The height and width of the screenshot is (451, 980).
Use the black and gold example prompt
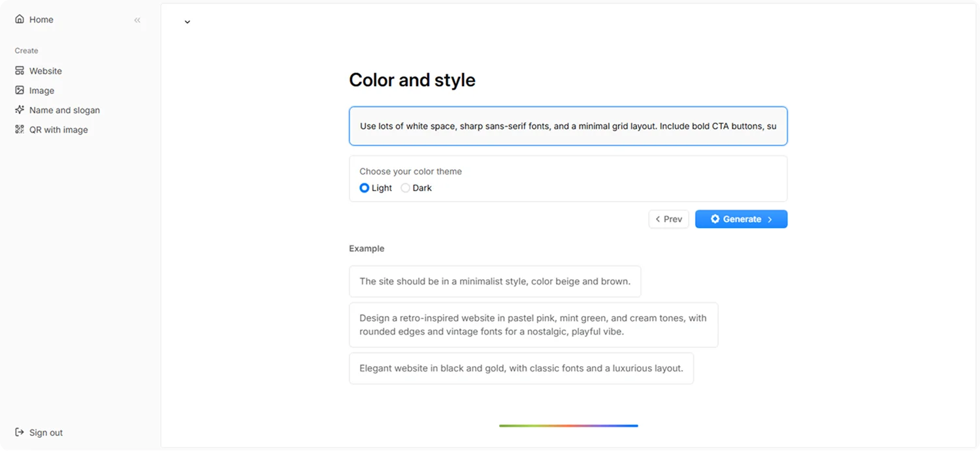click(521, 368)
